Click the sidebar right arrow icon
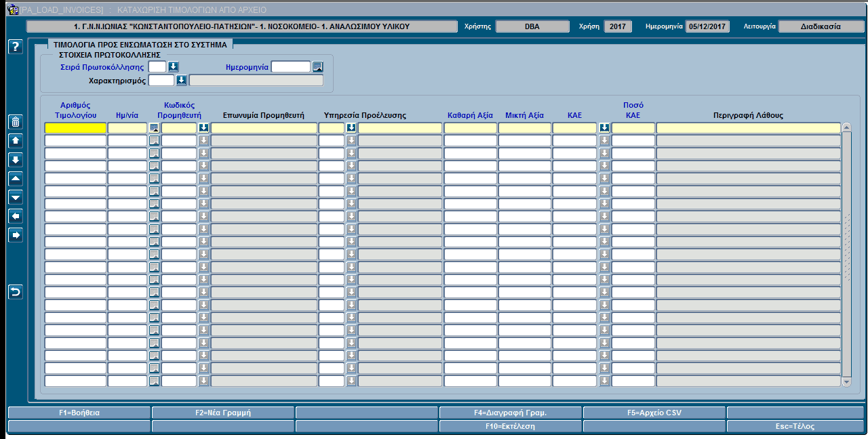Screen dimensions: 868x439 pos(15,235)
